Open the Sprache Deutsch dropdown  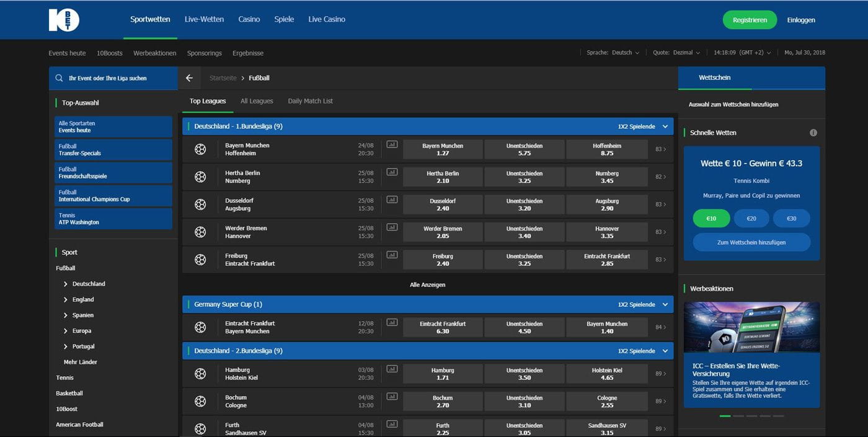tap(613, 53)
